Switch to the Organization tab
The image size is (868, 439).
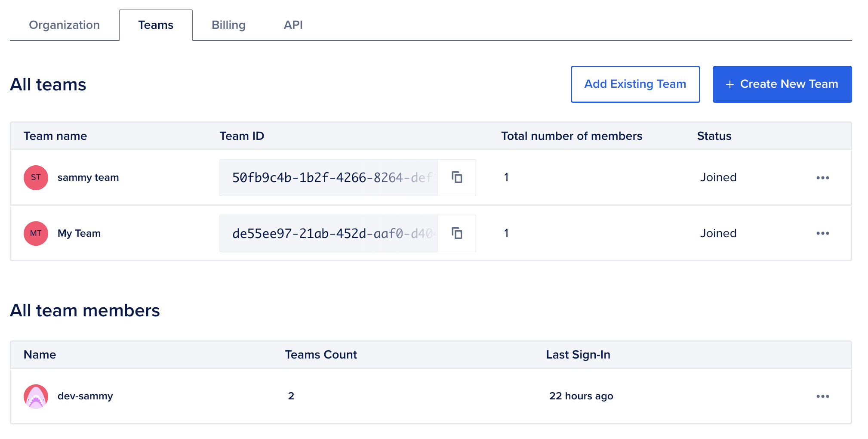click(x=64, y=25)
